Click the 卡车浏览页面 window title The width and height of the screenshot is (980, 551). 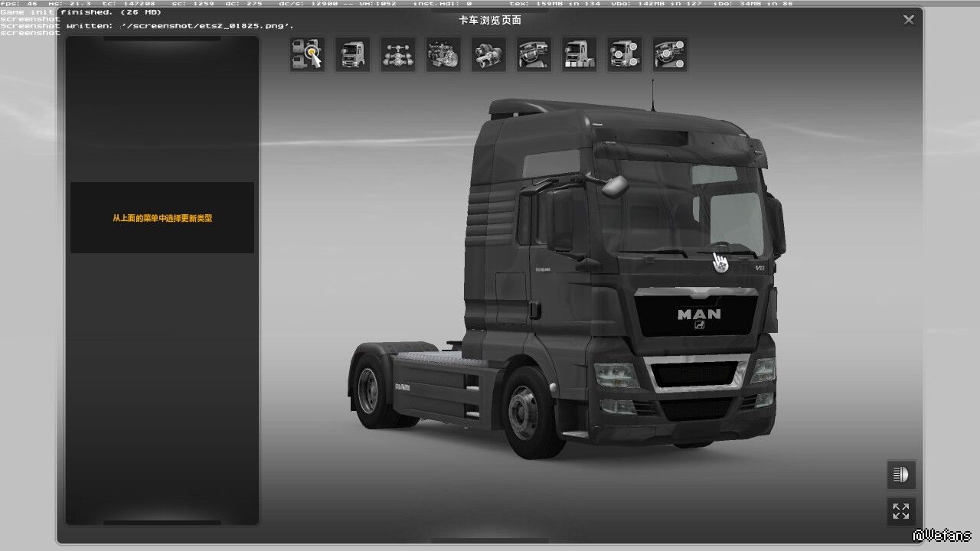tap(490, 20)
